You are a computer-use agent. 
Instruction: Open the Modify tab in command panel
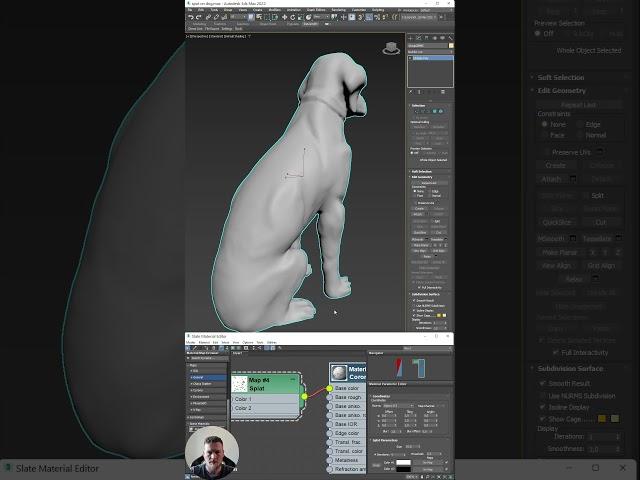418,38
